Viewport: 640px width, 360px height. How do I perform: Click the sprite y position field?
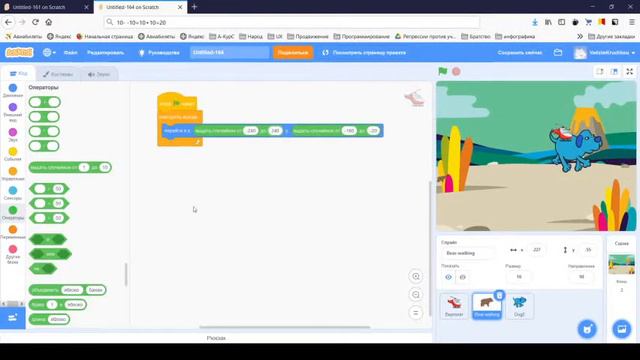click(x=588, y=250)
